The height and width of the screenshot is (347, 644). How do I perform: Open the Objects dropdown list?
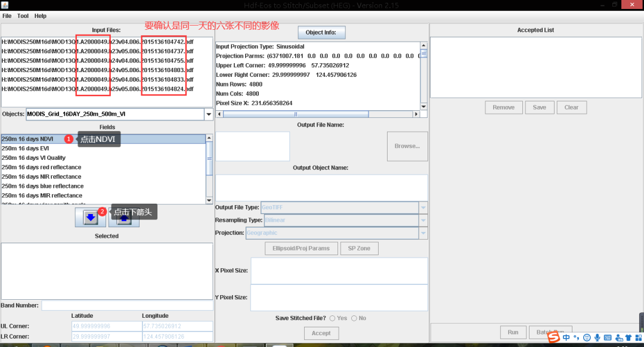click(x=209, y=114)
